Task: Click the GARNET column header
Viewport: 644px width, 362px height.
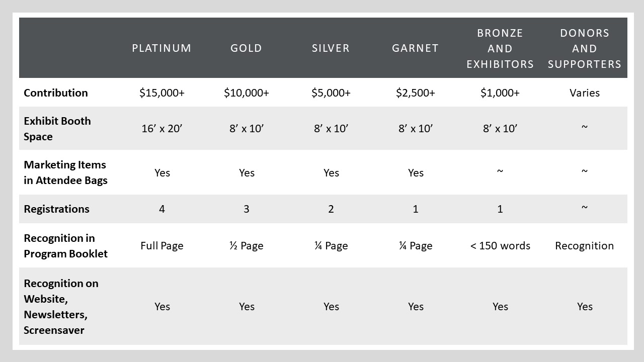Action: 415,48
